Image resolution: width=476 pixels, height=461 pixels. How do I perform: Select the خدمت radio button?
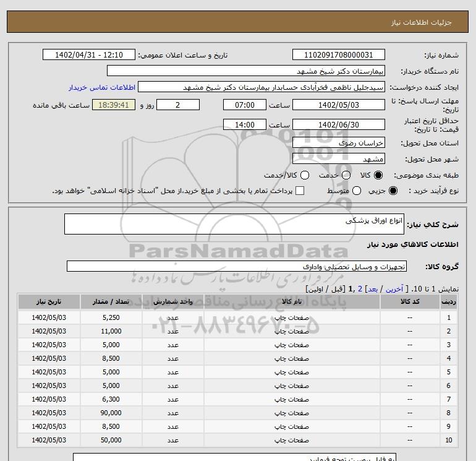pyautogui.click(x=346, y=175)
